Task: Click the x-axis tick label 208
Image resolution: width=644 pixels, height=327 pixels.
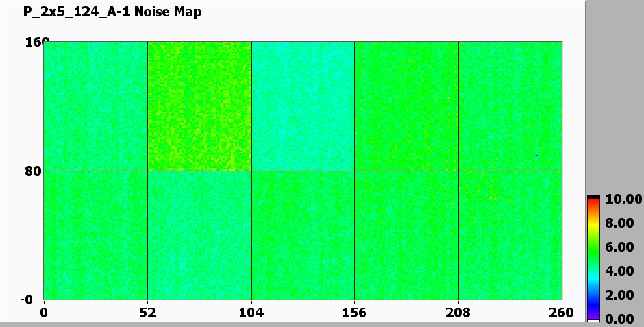Action: pos(458,313)
